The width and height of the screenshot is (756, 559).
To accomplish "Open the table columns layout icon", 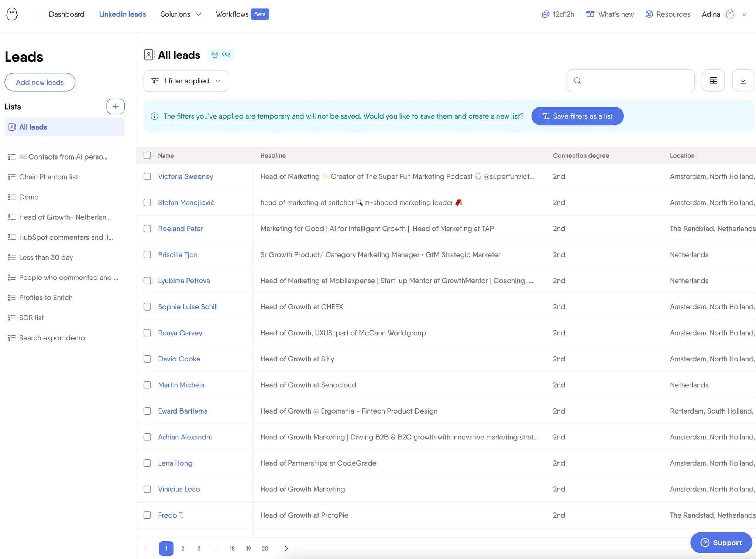I will (x=713, y=80).
